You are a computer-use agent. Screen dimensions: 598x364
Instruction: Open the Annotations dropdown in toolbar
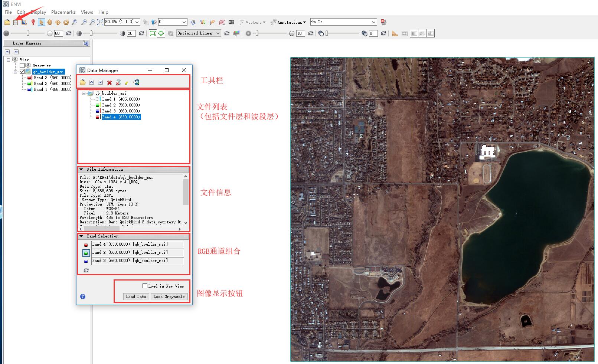tap(305, 22)
